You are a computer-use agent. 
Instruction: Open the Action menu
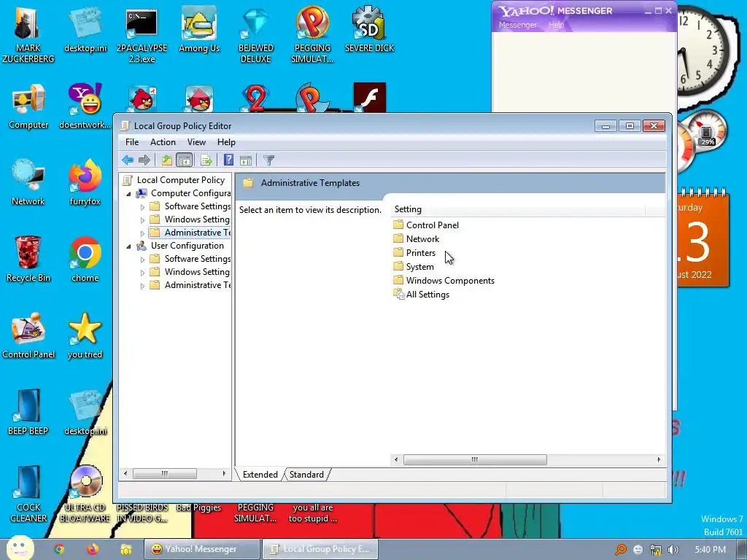pyautogui.click(x=163, y=142)
